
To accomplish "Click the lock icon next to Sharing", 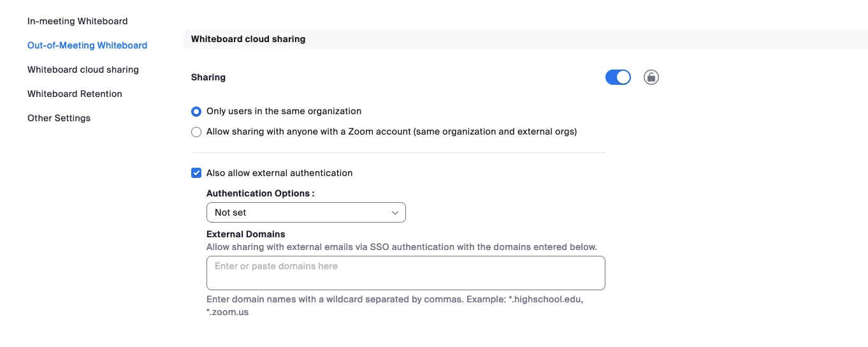I will pyautogui.click(x=651, y=77).
